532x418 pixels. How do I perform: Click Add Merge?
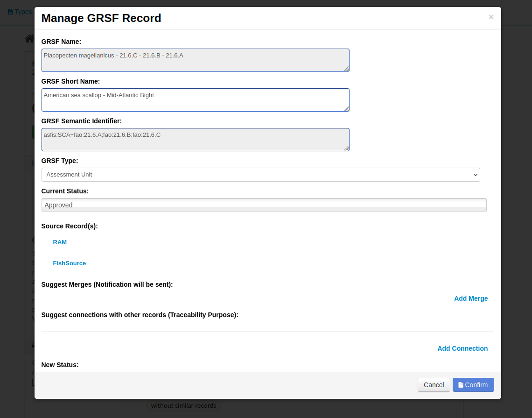(x=471, y=298)
